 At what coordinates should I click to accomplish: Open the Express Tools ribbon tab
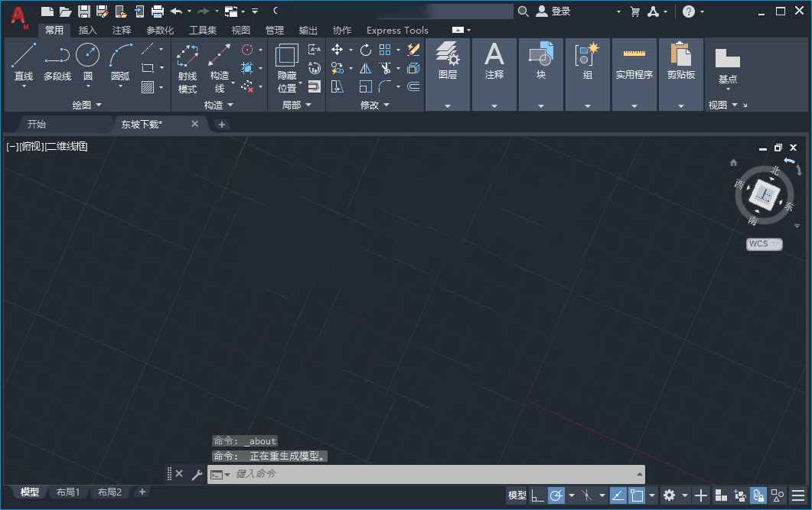tap(397, 30)
